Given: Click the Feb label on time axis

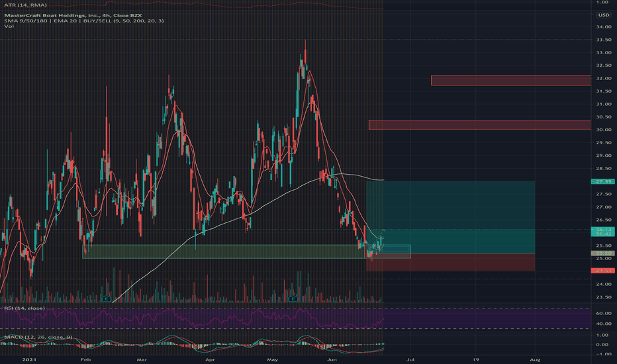Looking at the screenshot, I should (x=85, y=359).
